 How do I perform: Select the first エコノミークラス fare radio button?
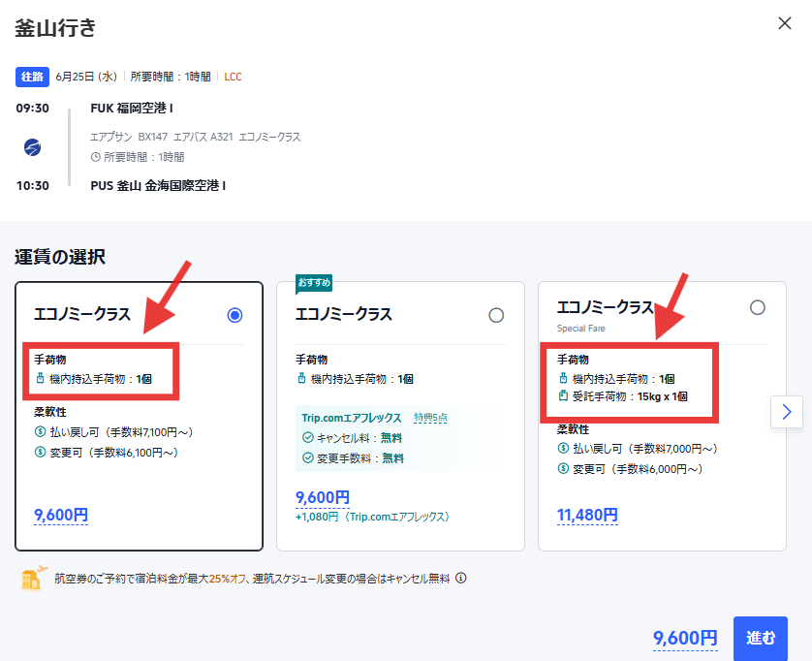[235, 315]
